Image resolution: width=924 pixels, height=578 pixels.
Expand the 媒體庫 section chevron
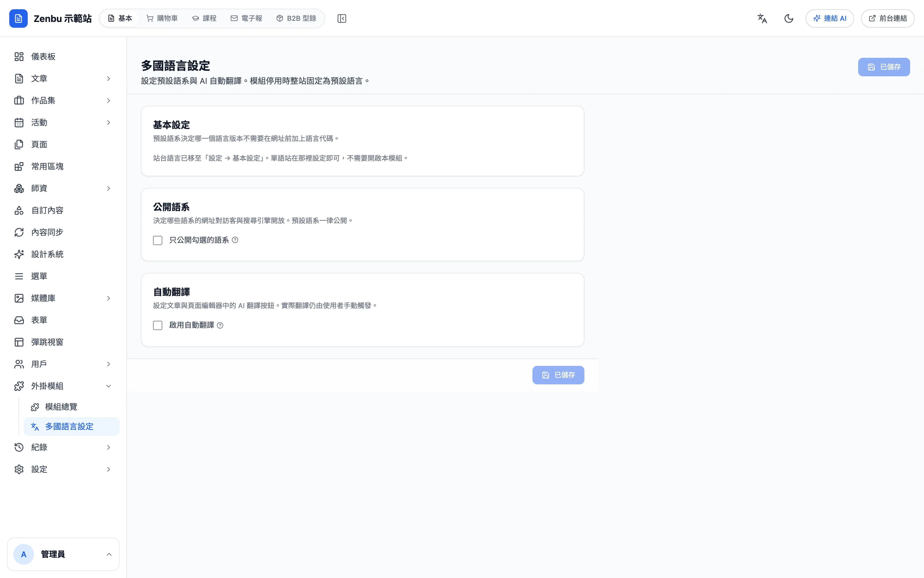109,298
